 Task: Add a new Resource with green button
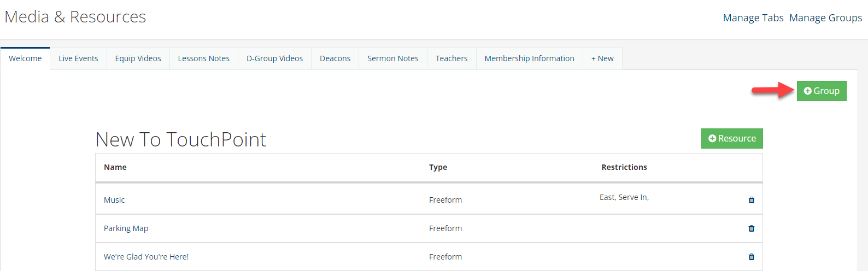[732, 138]
